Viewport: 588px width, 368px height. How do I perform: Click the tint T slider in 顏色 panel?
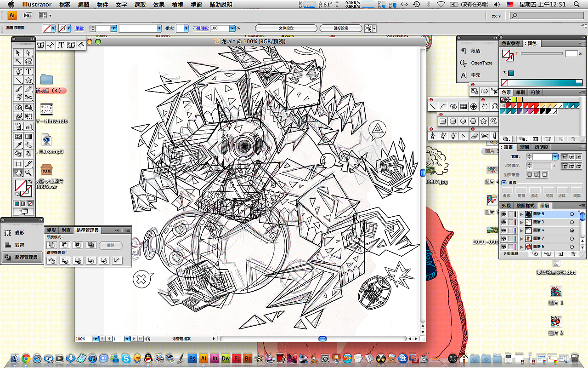[x=542, y=54]
